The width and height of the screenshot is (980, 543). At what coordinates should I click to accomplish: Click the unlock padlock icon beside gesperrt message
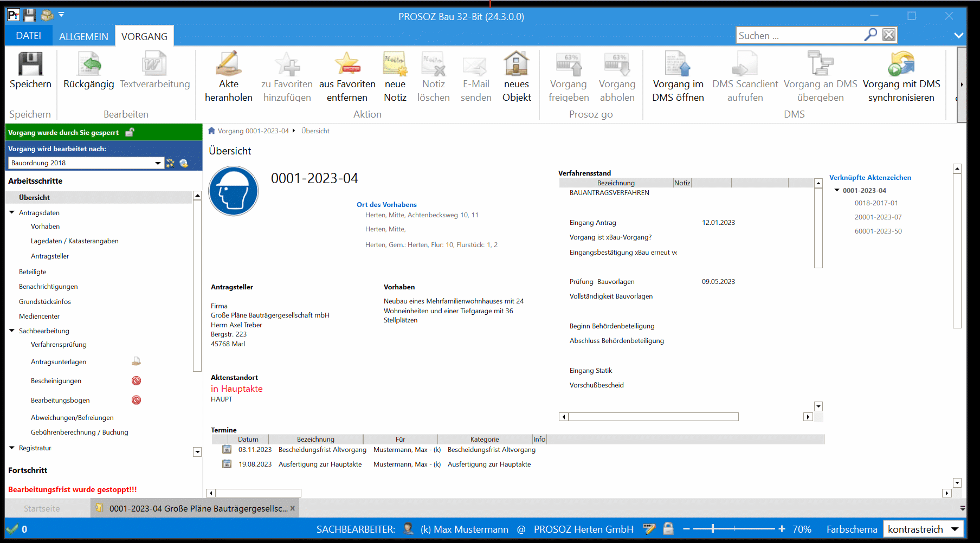(x=130, y=132)
